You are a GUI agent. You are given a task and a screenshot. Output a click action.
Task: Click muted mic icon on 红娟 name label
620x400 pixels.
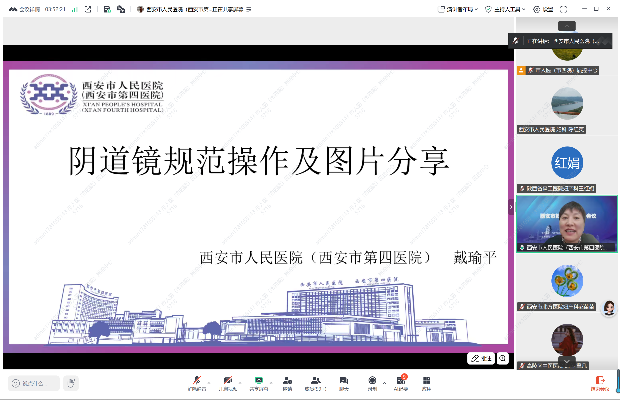[522, 189]
